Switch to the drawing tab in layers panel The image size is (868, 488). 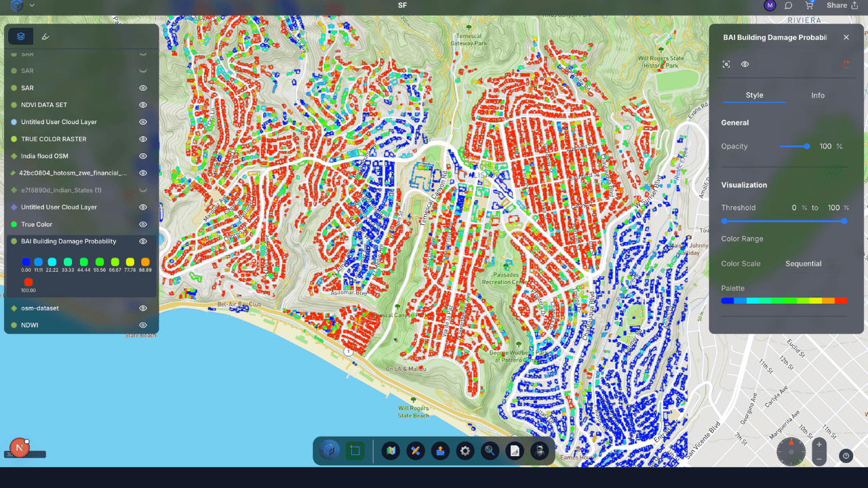click(x=45, y=37)
